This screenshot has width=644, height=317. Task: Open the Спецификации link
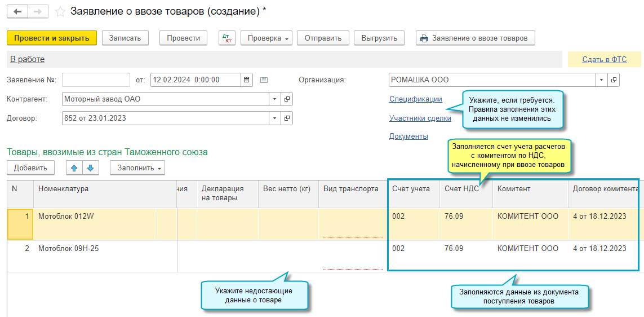tap(416, 99)
